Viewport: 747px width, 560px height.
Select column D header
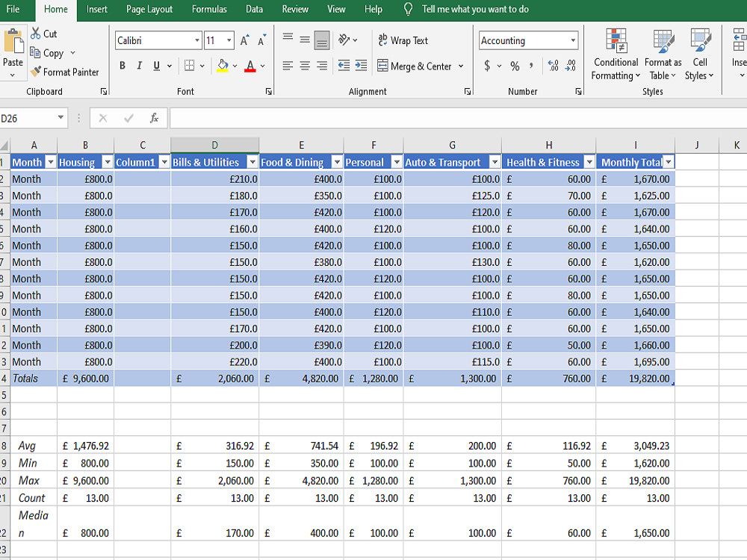click(x=214, y=146)
